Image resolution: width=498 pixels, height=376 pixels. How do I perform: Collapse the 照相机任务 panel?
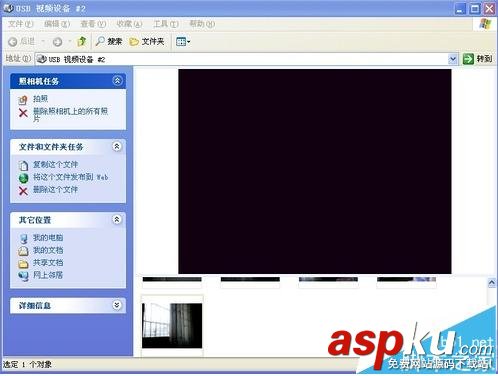point(117,81)
